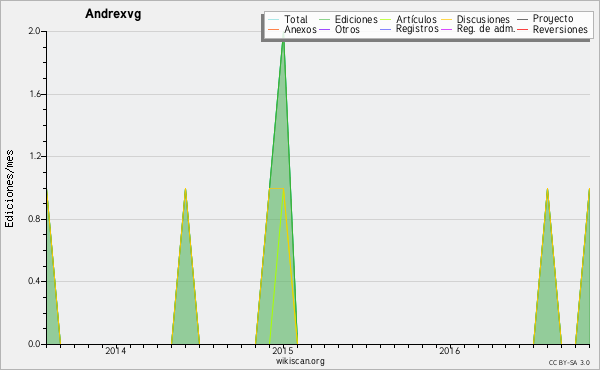Screen dimensions: 600x370
Task: Click the Reg. de adm. legend entry
Action: (478, 29)
